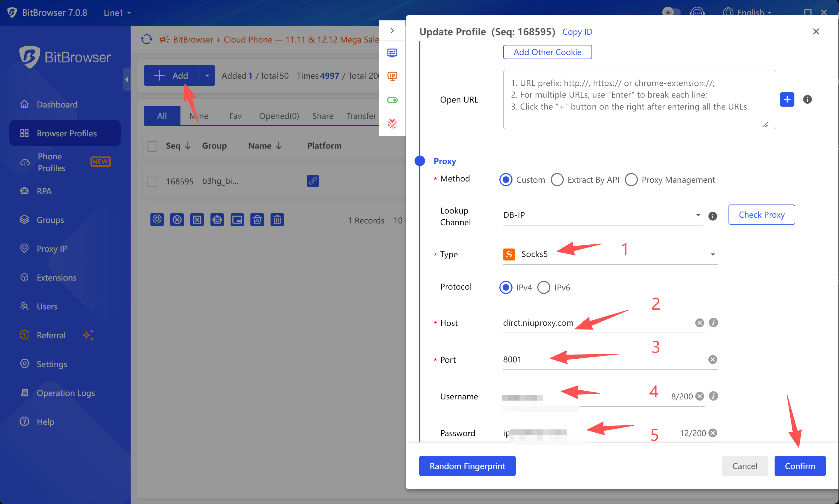Open Dashboard in the sidebar

[x=64, y=104]
